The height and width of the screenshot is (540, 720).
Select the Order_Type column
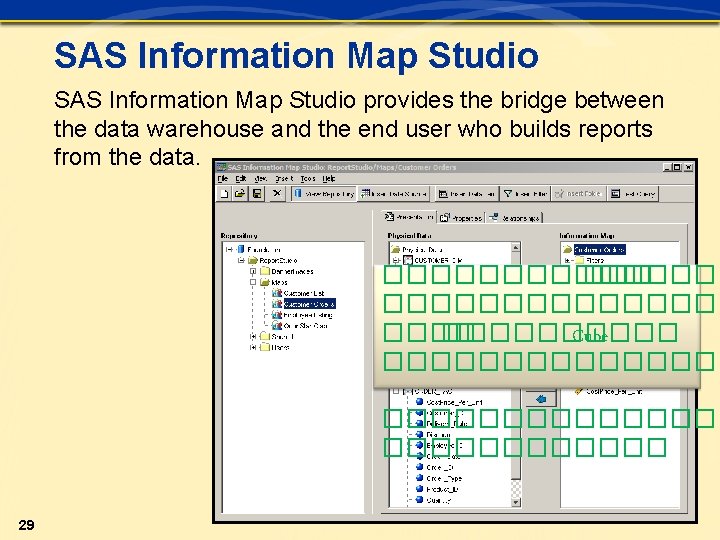pos(444,478)
